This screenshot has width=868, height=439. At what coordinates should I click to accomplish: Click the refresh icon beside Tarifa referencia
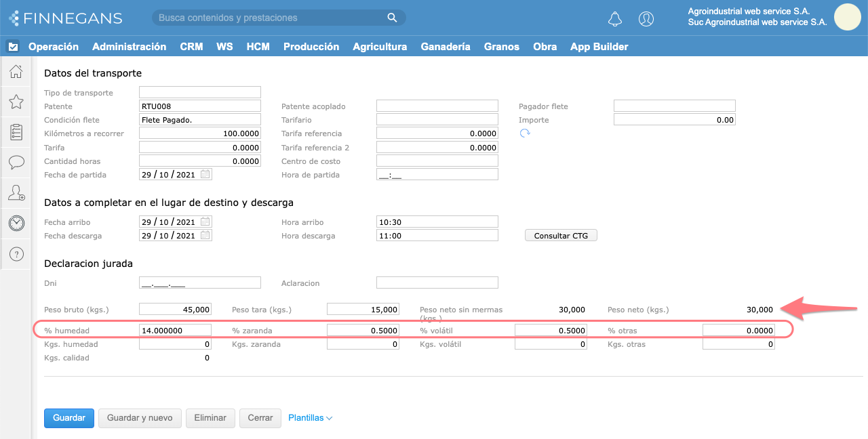pyautogui.click(x=524, y=133)
